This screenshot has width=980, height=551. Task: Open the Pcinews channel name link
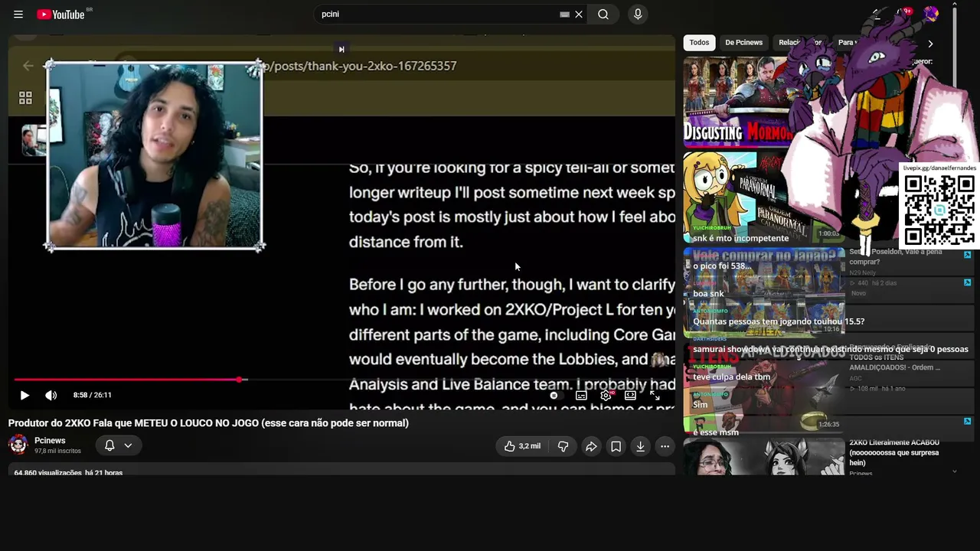coord(50,441)
